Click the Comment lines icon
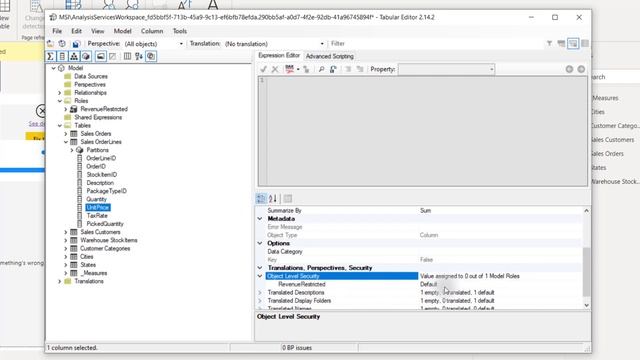640x360 pixels. tap(348, 69)
